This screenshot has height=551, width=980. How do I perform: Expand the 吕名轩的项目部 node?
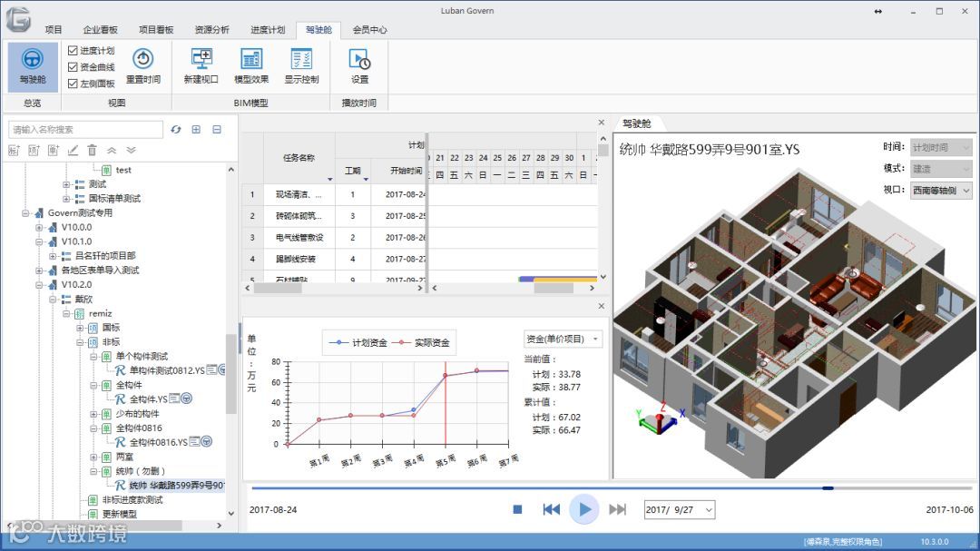[54, 256]
